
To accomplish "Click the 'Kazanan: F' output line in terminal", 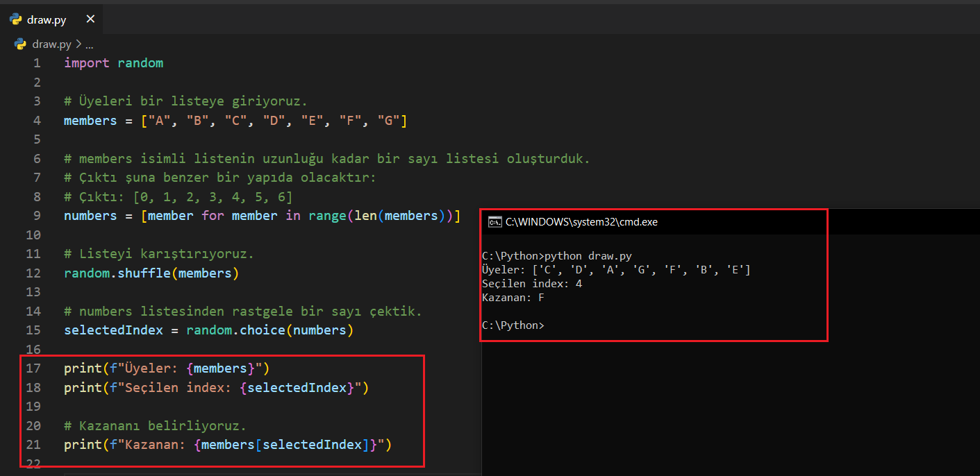I will click(x=513, y=297).
